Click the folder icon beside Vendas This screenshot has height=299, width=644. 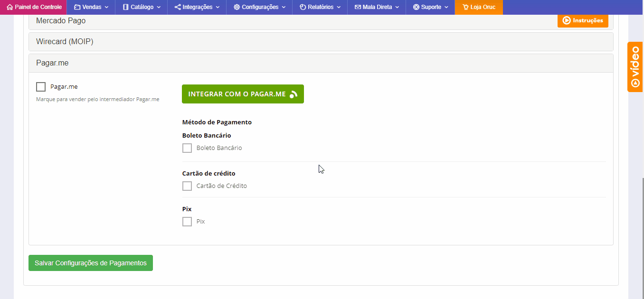point(77,7)
